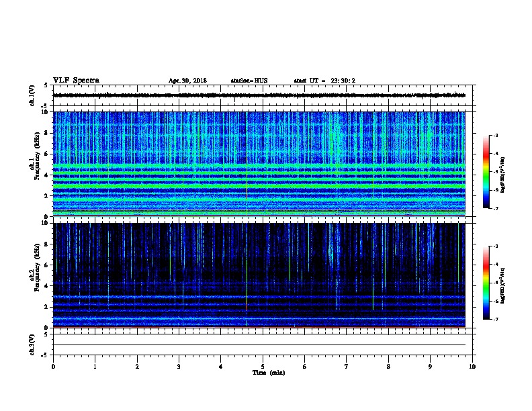532x411 pixels.
Task: Click the time axis tick label 1
Action: click(x=95, y=367)
